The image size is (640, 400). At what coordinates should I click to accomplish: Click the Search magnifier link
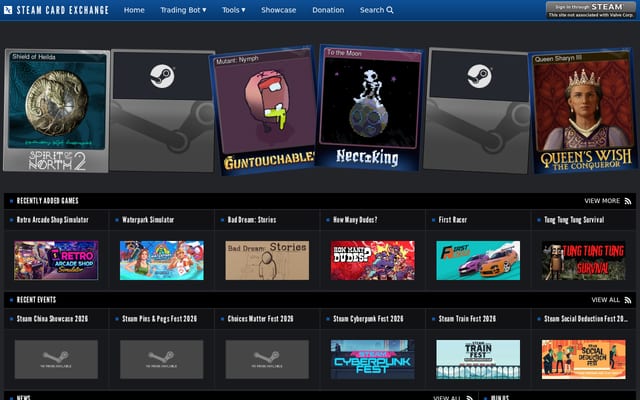point(376,10)
